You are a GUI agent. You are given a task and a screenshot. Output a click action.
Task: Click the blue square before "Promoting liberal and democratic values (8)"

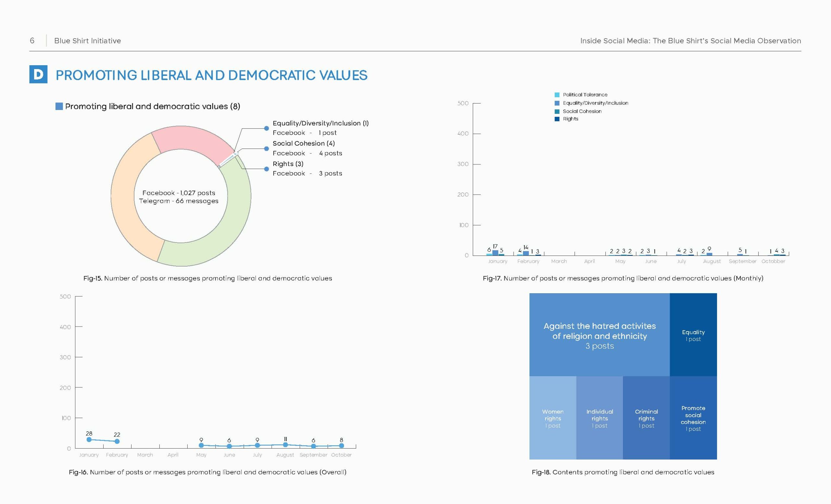59,106
